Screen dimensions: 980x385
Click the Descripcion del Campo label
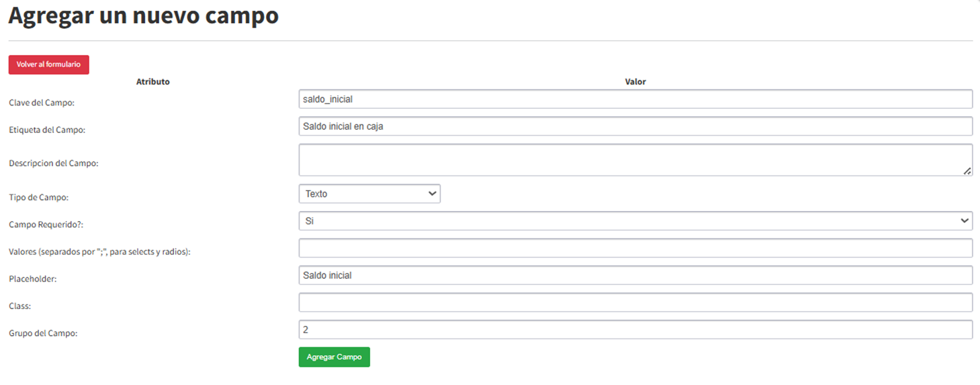click(54, 163)
